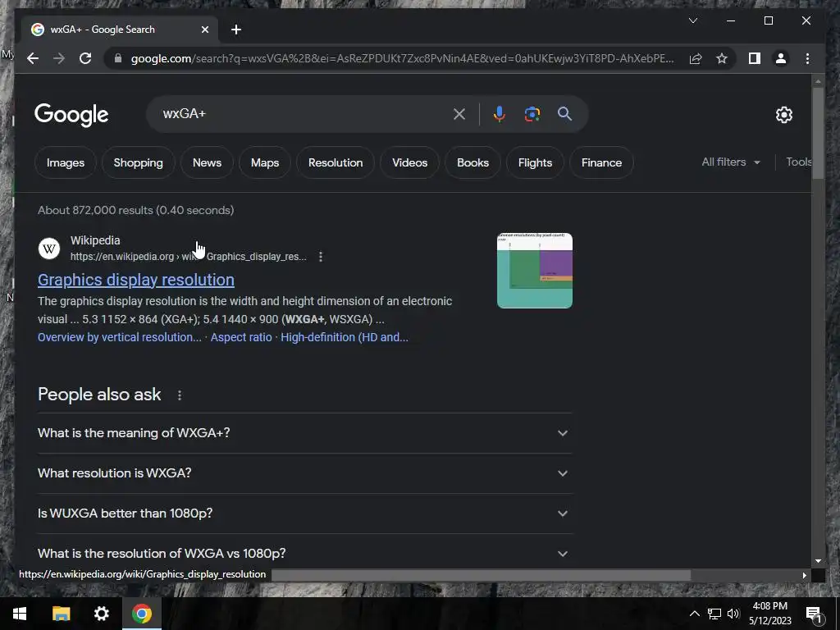The image size is (840, 630).
Task: Click the horizontal scrollbar thumb
Action: point(481,575)
